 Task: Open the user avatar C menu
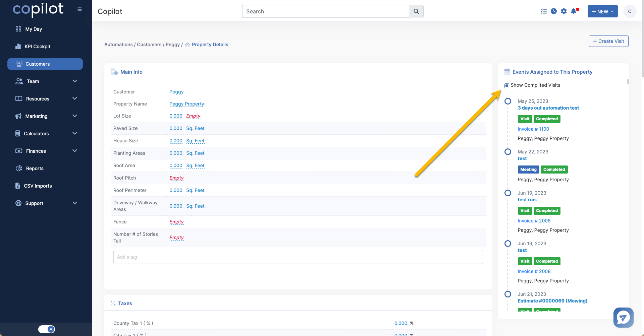coord(630,11)
